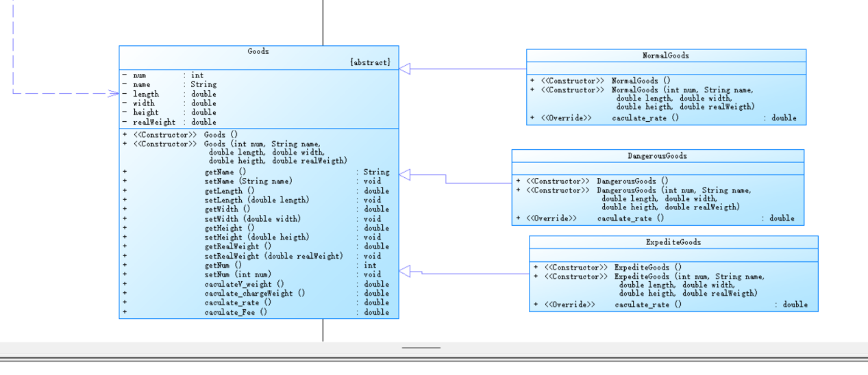Select the NormalGoods class title
The image size is (868, 375).
(x=666, y=55)
